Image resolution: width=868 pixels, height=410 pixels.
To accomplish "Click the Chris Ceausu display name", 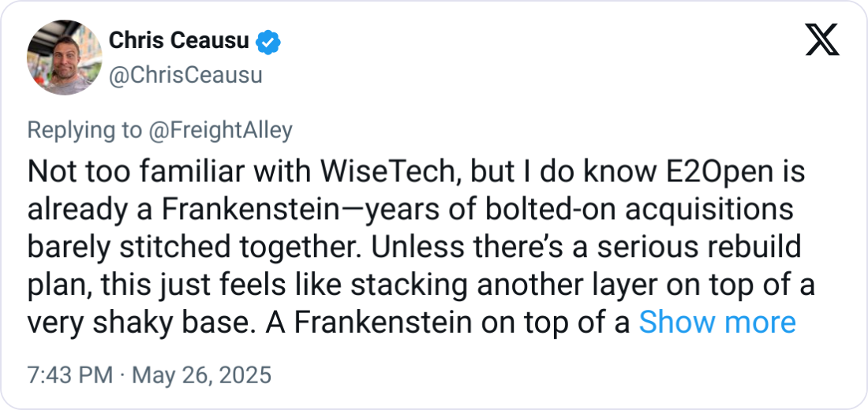I will [181, 42].
